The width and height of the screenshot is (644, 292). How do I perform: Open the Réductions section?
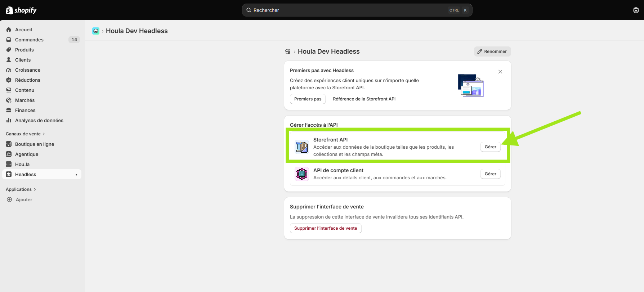(x=42, y=80)
